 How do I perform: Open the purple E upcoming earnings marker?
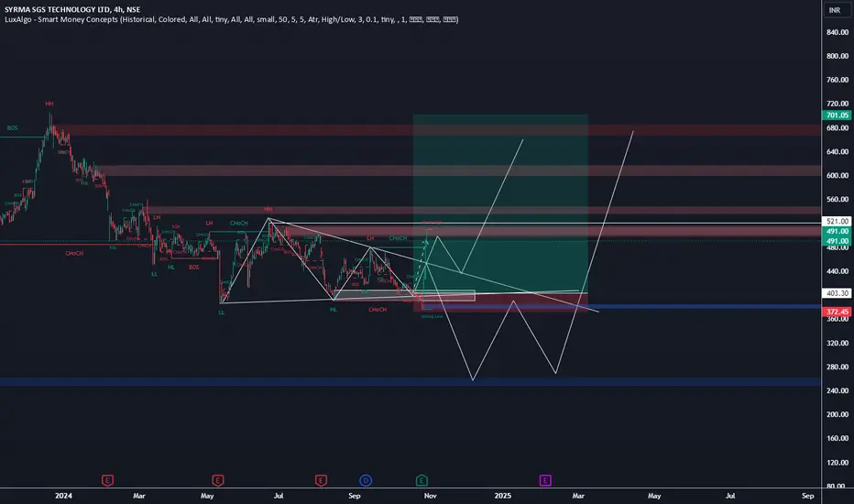pyautogui.click(x=545, y=480)
